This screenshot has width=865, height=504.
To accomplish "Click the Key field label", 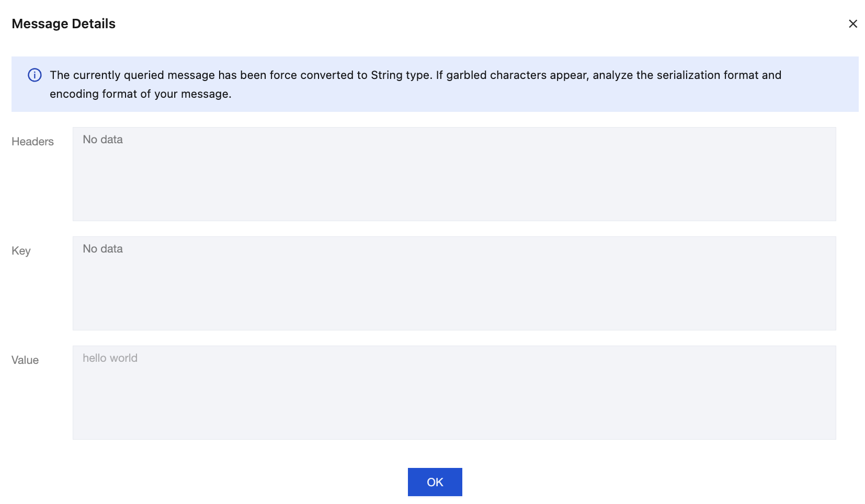I will tap(21, 251).
